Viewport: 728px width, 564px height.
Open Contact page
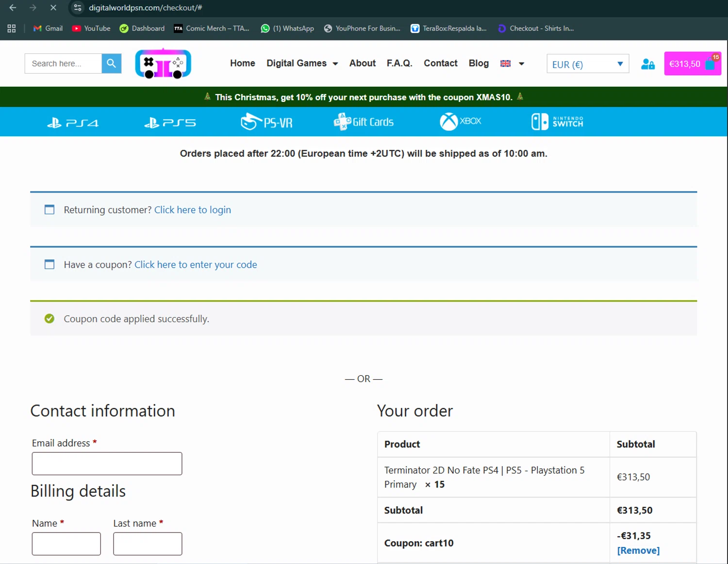click(441, 64)
